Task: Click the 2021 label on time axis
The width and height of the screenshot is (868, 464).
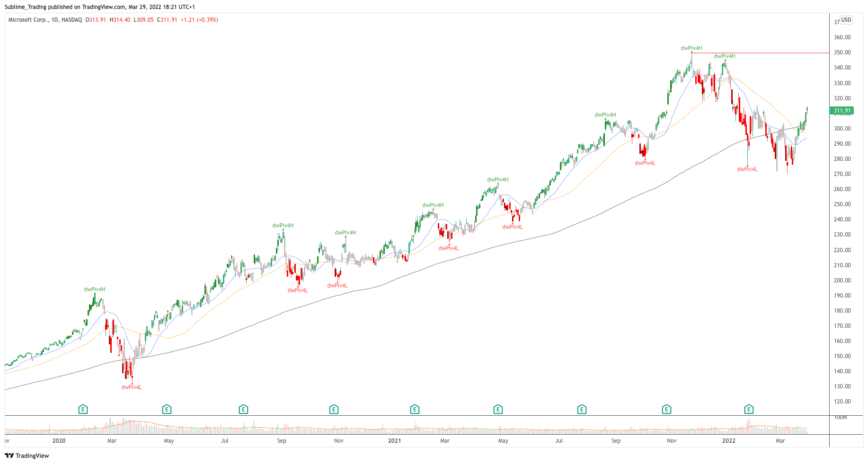Action: pos(394,441)
